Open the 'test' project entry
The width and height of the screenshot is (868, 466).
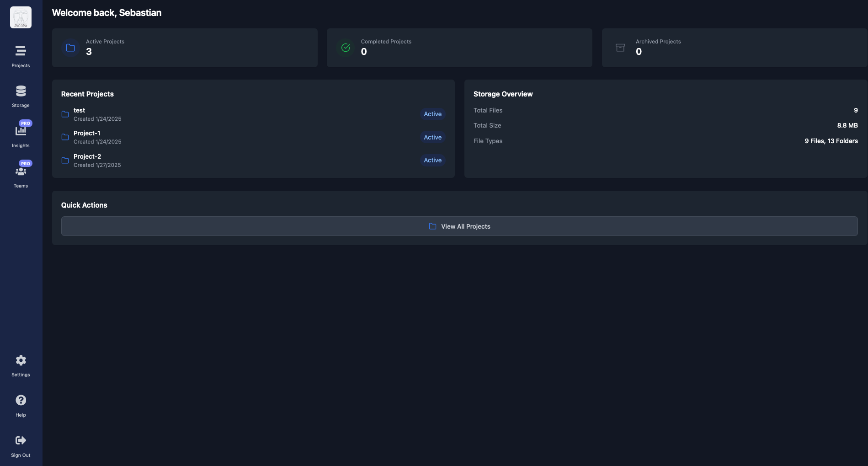click(79, 111)
